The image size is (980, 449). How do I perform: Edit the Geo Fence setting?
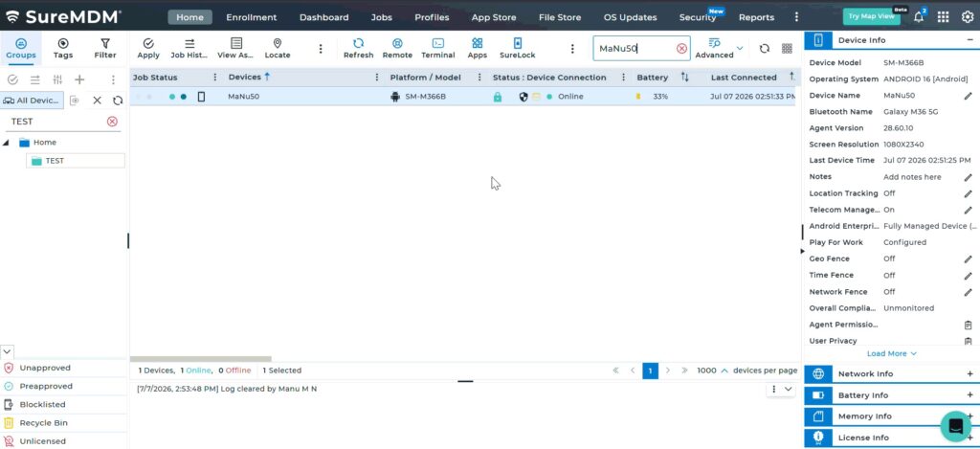969,258
